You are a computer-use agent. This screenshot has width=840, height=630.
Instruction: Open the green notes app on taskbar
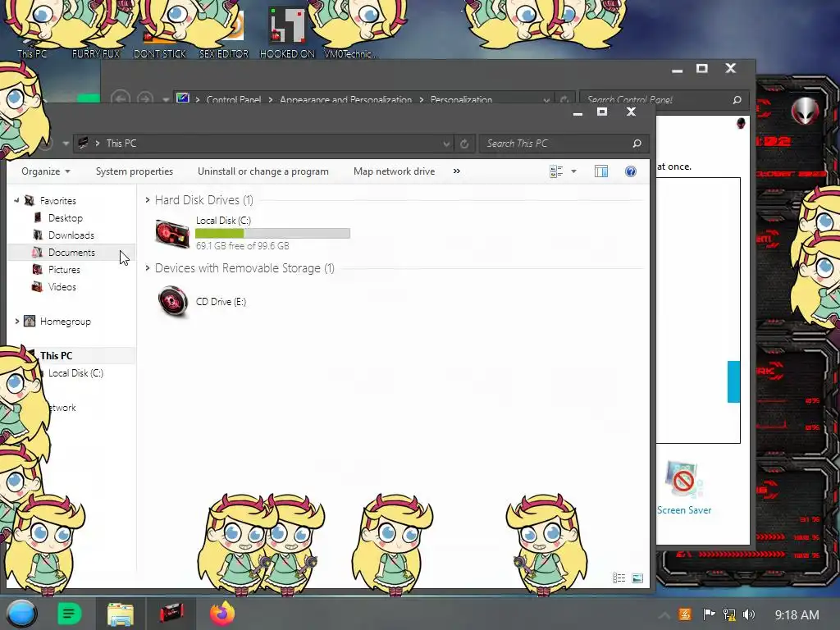(x=69, y=614)
